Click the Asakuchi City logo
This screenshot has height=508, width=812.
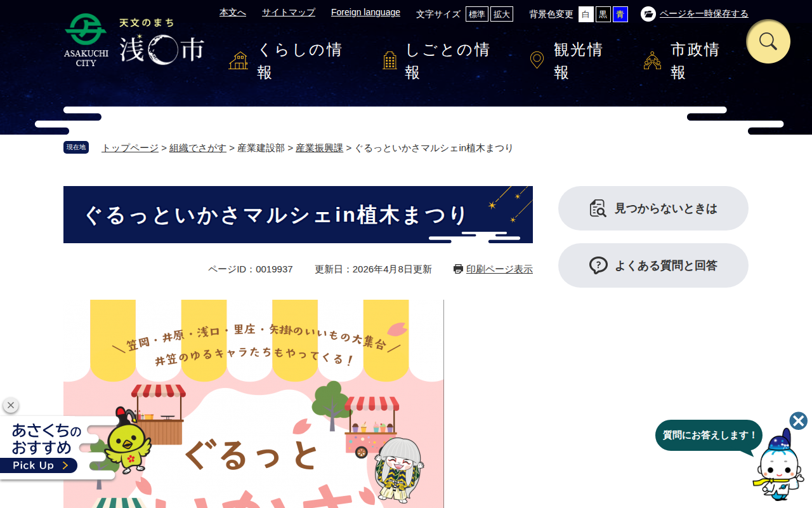point(134,40)
